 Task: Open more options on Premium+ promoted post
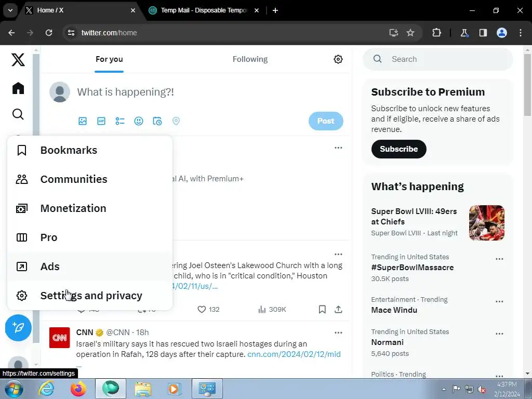[338, 148]
